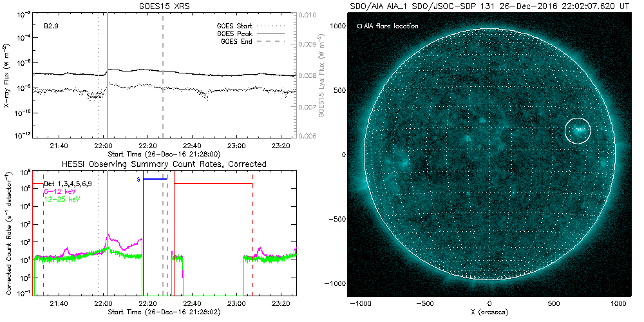
Task: Click the blue horizontal bar in the HESSI plot
Action: click(x=155, y=179)
